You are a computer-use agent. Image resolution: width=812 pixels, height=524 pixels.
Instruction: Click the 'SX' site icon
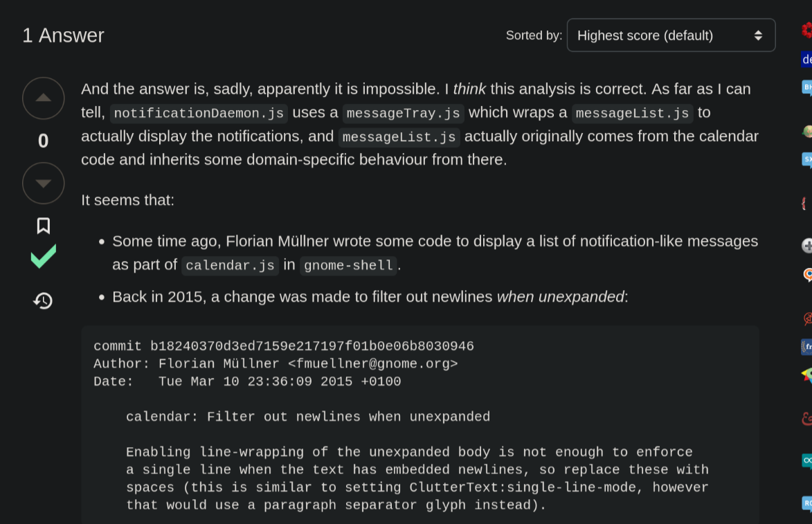pyautogui.click(x=806, y=160)
